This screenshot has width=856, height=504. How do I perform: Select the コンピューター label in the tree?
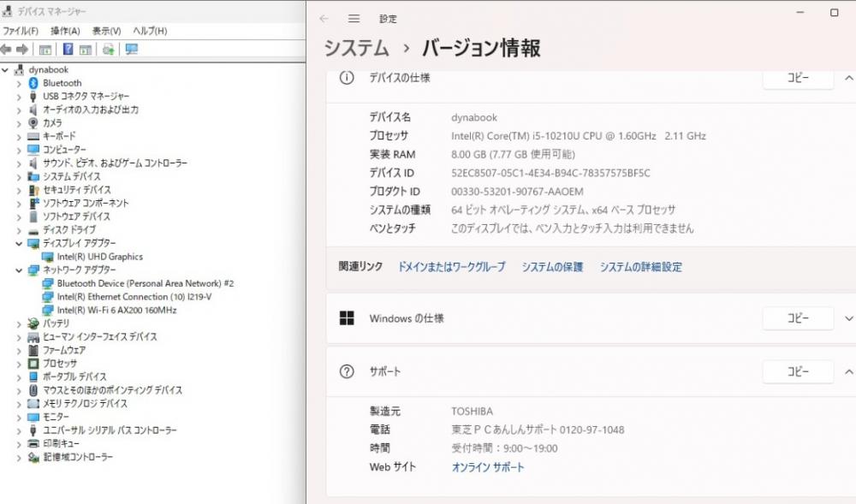pos(64,150)
